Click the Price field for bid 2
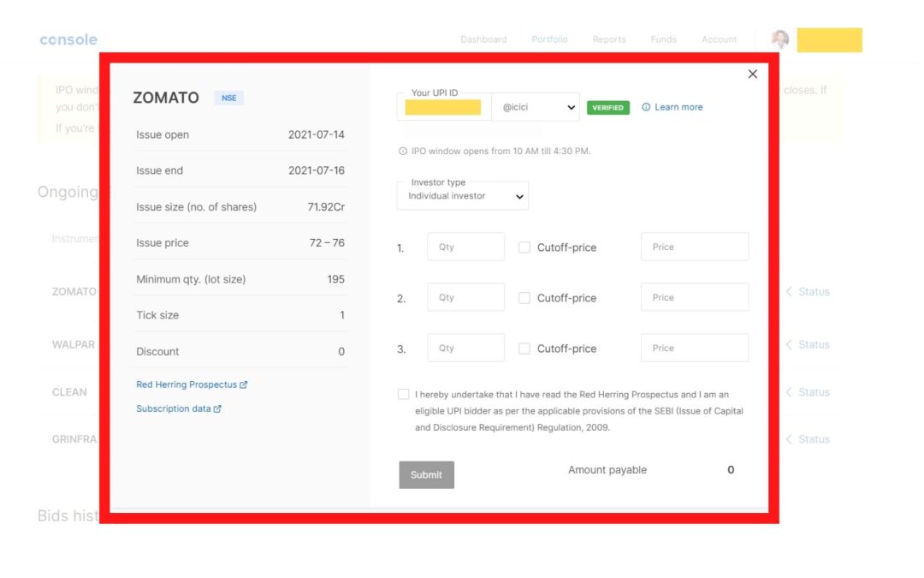 [695, 297]
